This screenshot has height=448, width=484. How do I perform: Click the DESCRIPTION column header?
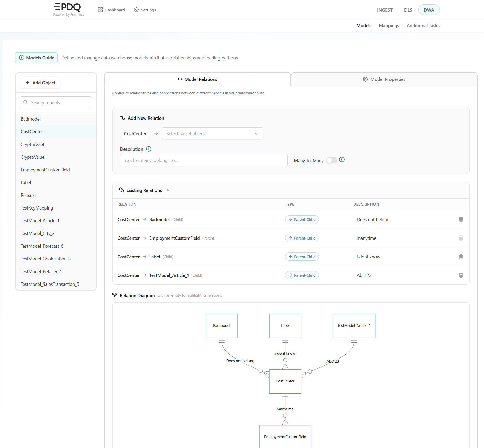coord(366,204)
